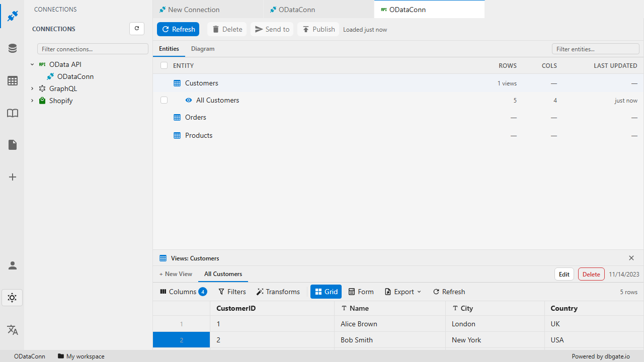
Task: Open the book icon in sidebar
Action: point(13,113)
